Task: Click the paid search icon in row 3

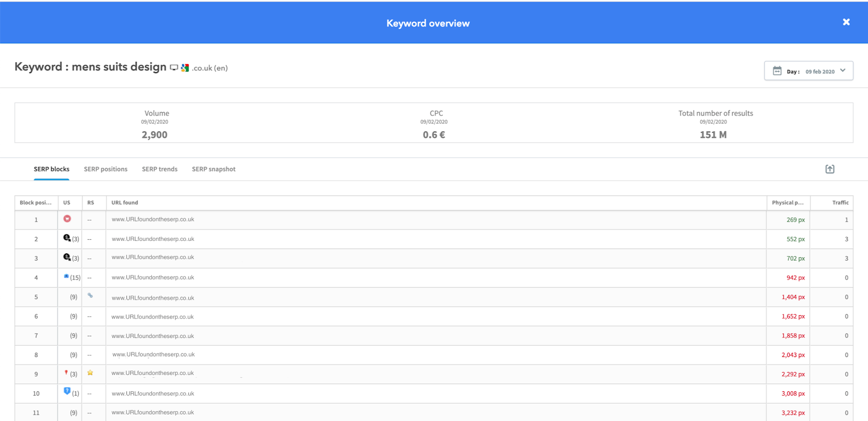Action: click(x=67, y=257)
